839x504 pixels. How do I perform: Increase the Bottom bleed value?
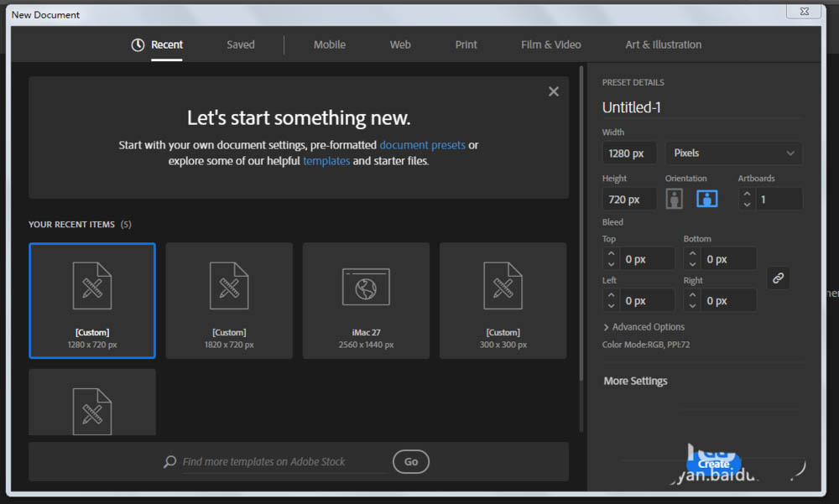point(692,253)
